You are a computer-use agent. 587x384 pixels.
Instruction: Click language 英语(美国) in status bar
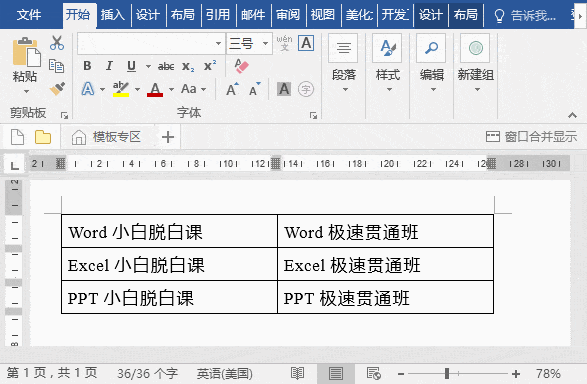pos(225,373)
